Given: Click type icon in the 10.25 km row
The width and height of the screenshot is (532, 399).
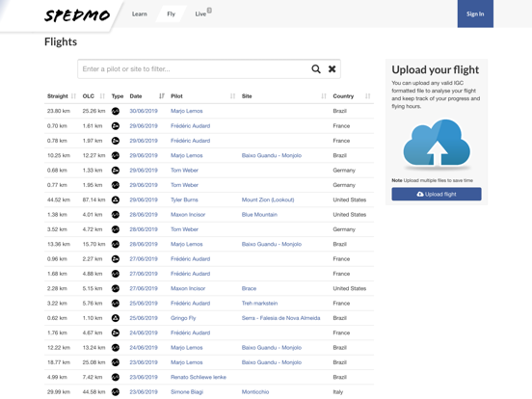Looking at the screenshot, I should click(116, 155).
